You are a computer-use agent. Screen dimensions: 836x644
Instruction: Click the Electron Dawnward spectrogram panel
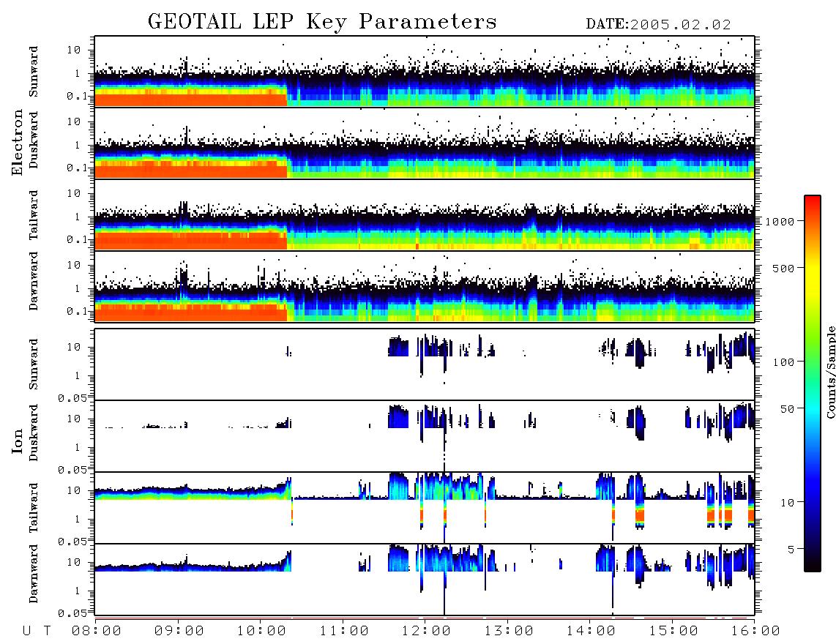pyautogui.click(x=425, y=287)
